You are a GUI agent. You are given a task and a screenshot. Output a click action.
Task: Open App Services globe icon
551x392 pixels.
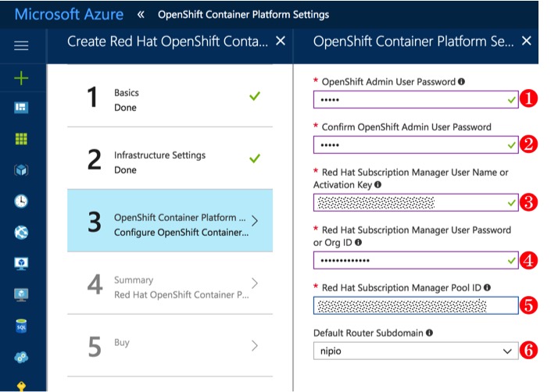(21, 232)
